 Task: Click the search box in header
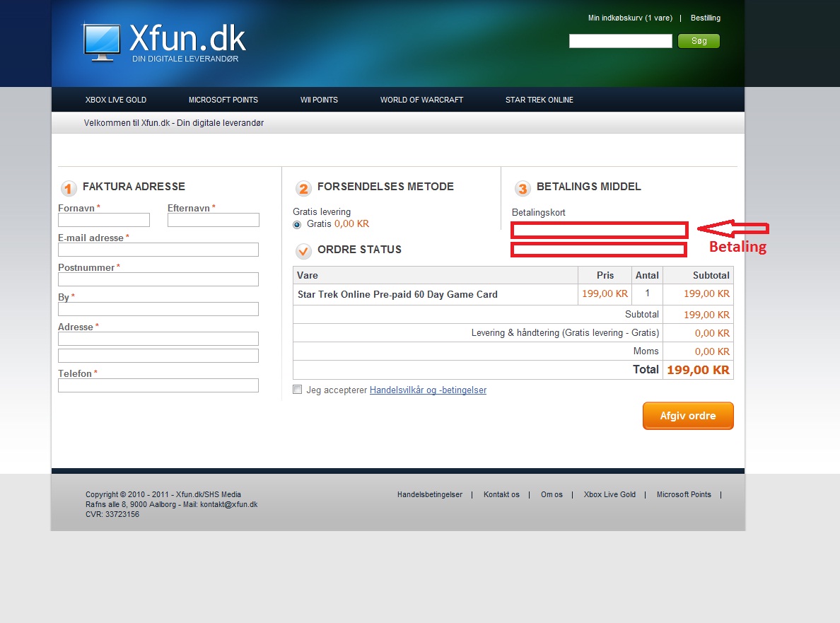620,41
